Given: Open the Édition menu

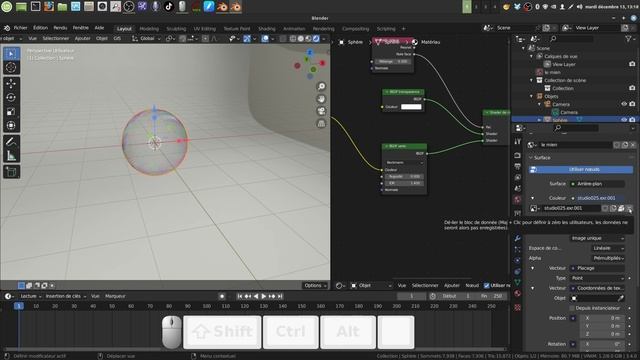Looking at the screenshot, I should 40,28.
